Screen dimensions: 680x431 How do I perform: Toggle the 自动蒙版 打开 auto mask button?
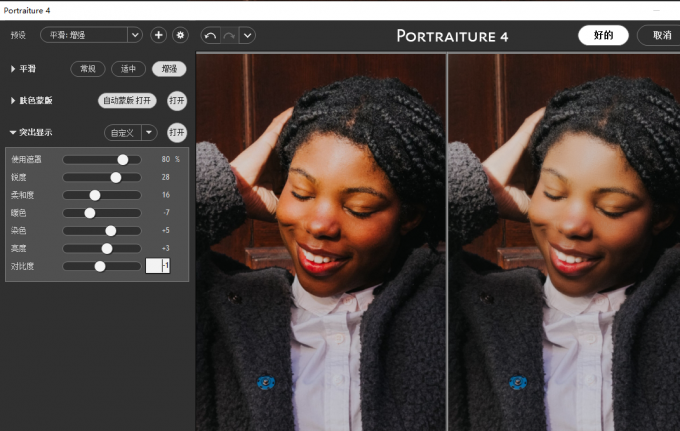tap(127, 101)
